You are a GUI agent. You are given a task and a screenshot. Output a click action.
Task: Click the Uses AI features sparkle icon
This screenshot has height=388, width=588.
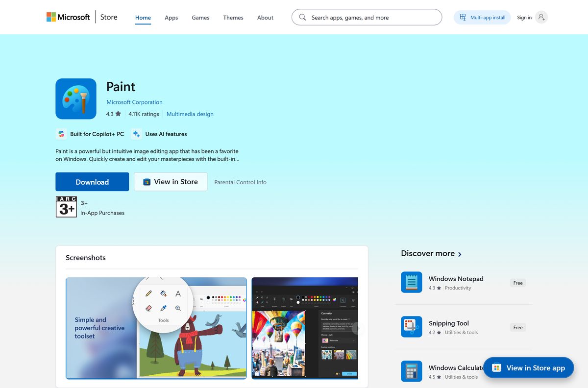pyautogui.click(x=136, y=134)
